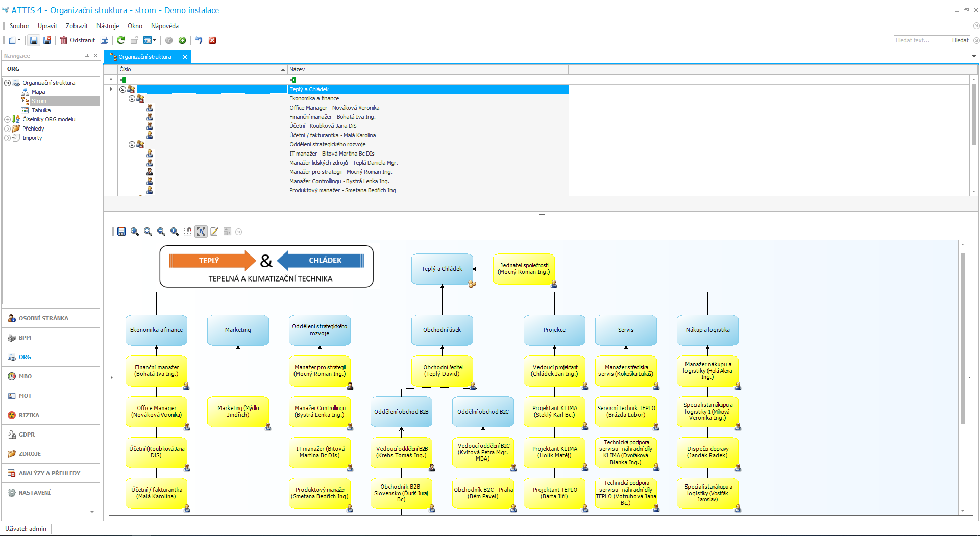The height and width of the screenshot is (536, 980).
Task: Open the BPM module
Action: point(51,338)
